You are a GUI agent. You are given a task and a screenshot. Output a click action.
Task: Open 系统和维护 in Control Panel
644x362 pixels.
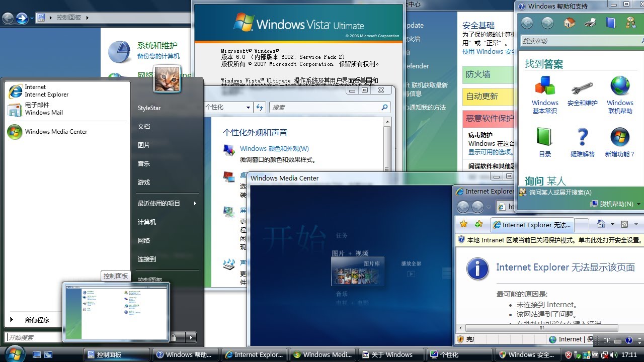click(x=157, y=46)
